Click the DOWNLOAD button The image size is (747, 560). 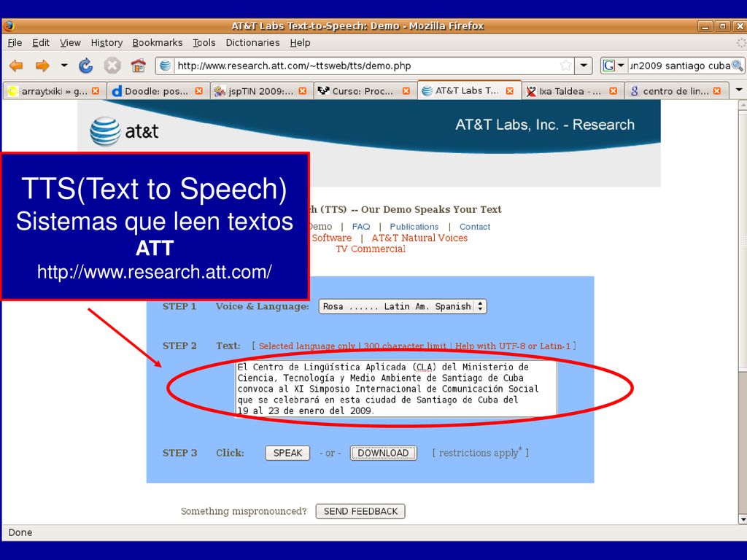coord(384,453)
